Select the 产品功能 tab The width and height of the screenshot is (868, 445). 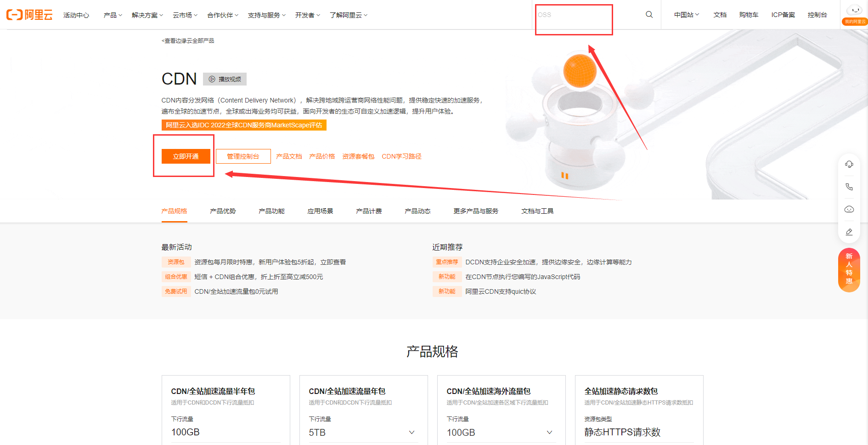click(271, 211)
